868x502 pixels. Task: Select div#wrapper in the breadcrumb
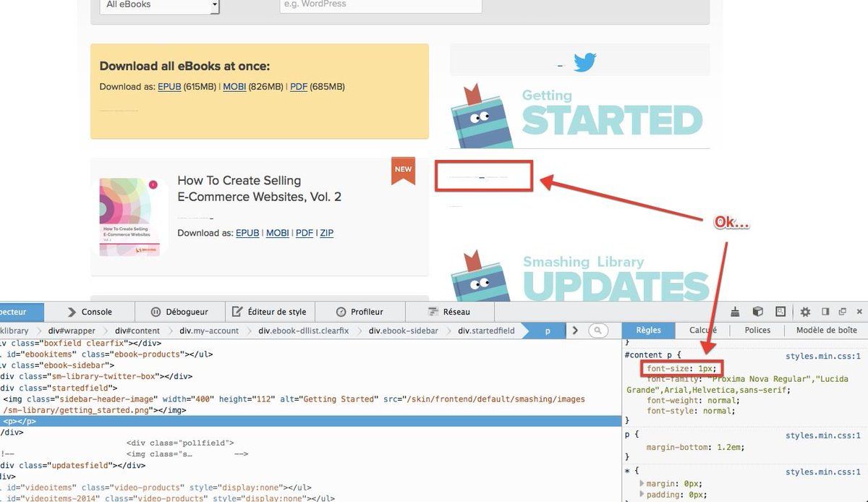coord(72,331)
